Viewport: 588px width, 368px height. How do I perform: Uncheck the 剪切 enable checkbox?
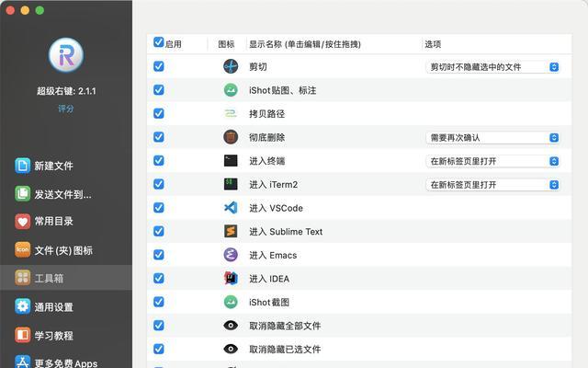[159, 66]
